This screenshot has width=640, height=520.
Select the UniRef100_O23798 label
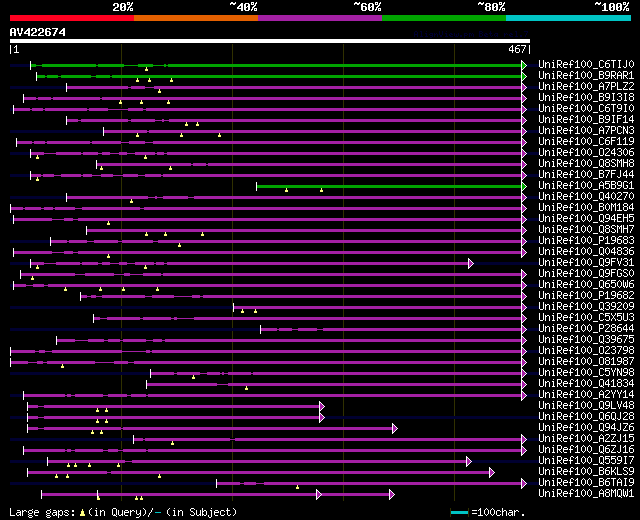(586, 351)
